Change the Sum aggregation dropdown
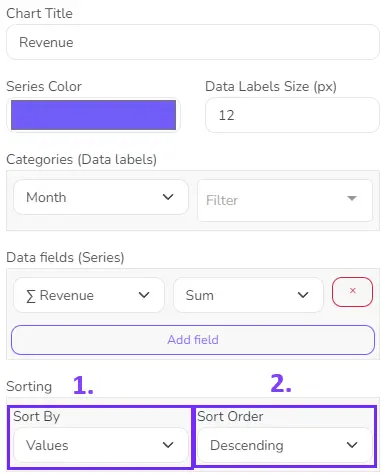The image size is (381, 475). pyautogui.click(x=248, y=295)
